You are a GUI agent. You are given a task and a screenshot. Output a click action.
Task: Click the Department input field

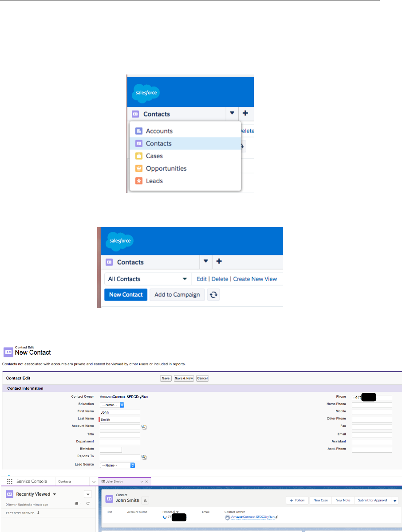tap(120, 442)
